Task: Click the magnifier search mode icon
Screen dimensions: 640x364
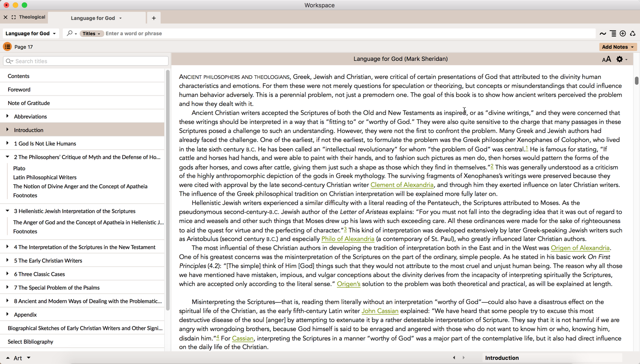Action: point(70,33)
